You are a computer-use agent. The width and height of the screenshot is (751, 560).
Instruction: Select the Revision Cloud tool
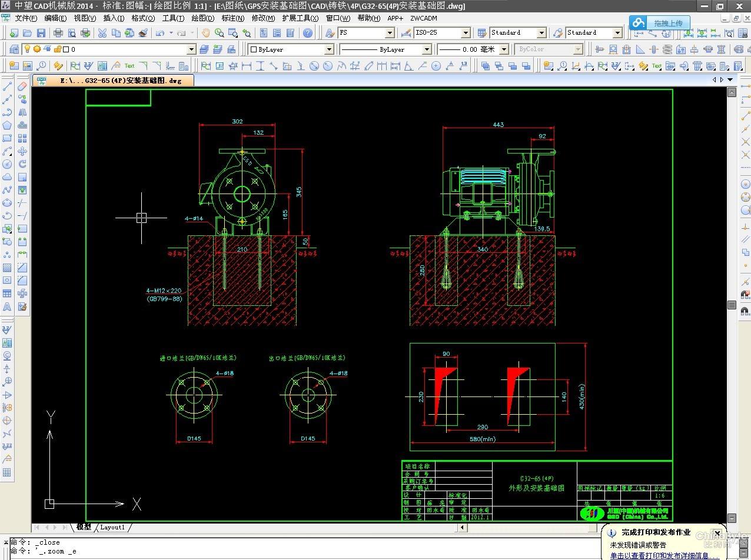click(x=7, y=177)
